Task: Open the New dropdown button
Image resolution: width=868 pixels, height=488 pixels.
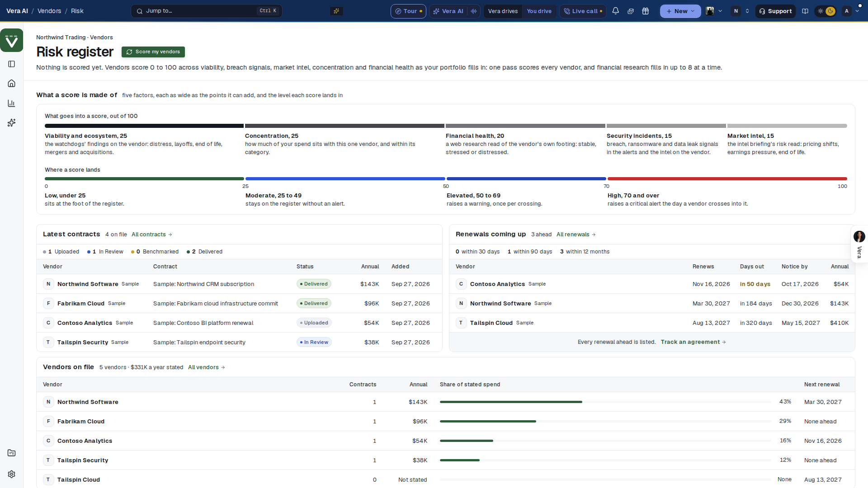Action: [x=680, y=11]
